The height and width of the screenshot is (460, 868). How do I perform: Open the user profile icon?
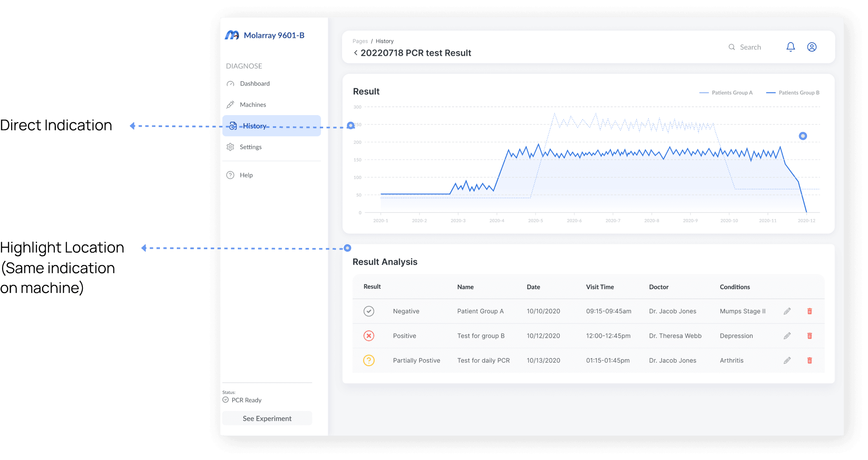[x=812, y=47]
